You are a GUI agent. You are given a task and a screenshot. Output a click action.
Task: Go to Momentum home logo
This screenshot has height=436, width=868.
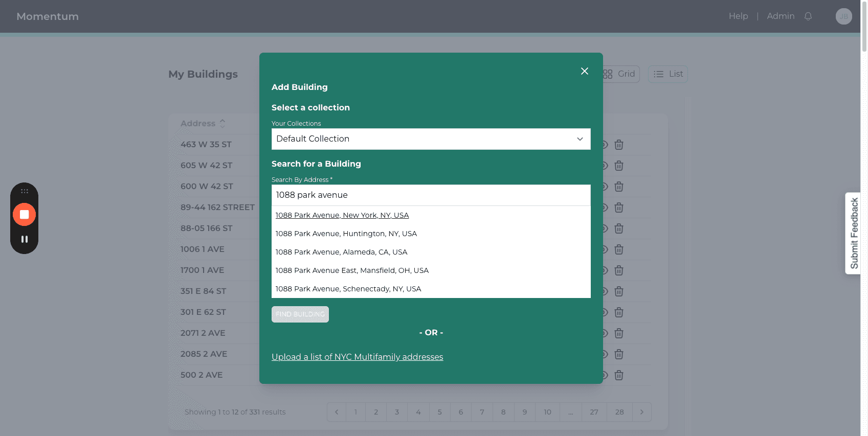[x=48, y=16]
